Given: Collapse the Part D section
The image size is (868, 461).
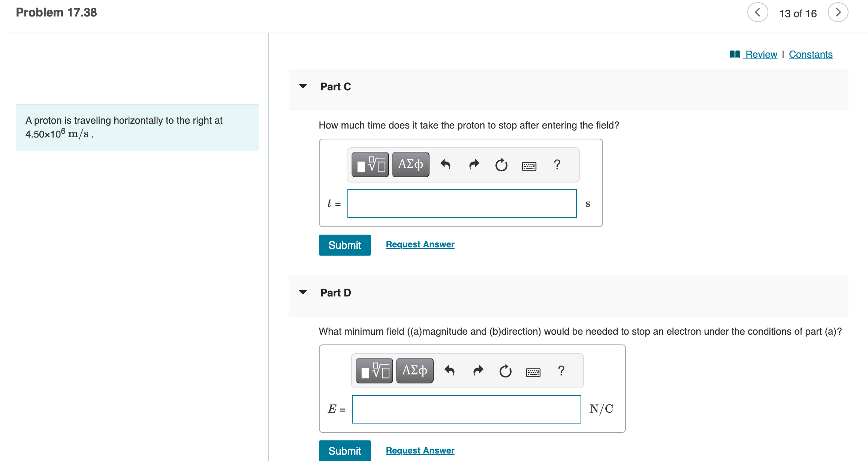Looking at the screenshot, I should [x=303, y=292].
